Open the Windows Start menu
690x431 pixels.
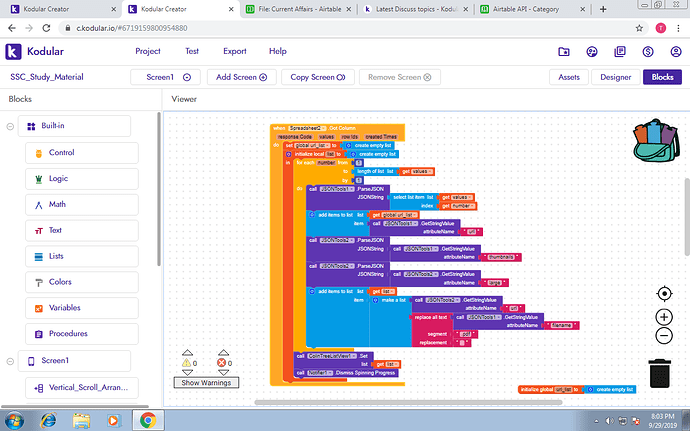[15, 420]
